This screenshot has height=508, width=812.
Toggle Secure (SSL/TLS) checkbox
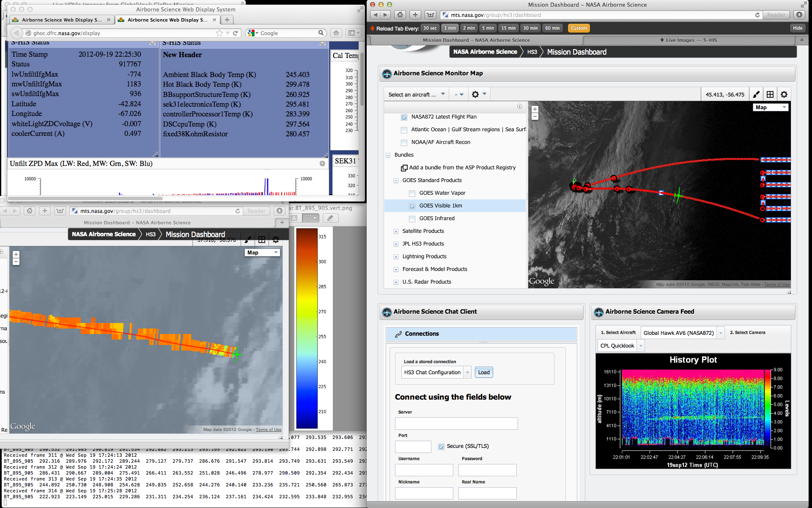point(441,446)
